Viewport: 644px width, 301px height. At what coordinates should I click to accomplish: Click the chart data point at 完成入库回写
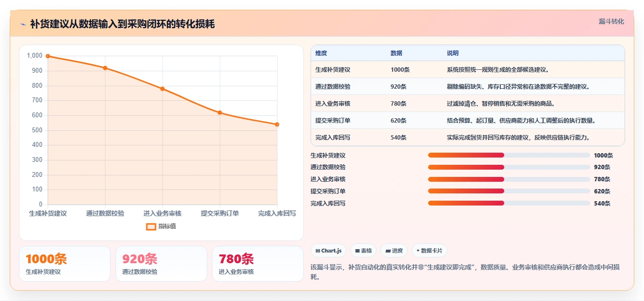pyautogui.click(x=277, y=125)
